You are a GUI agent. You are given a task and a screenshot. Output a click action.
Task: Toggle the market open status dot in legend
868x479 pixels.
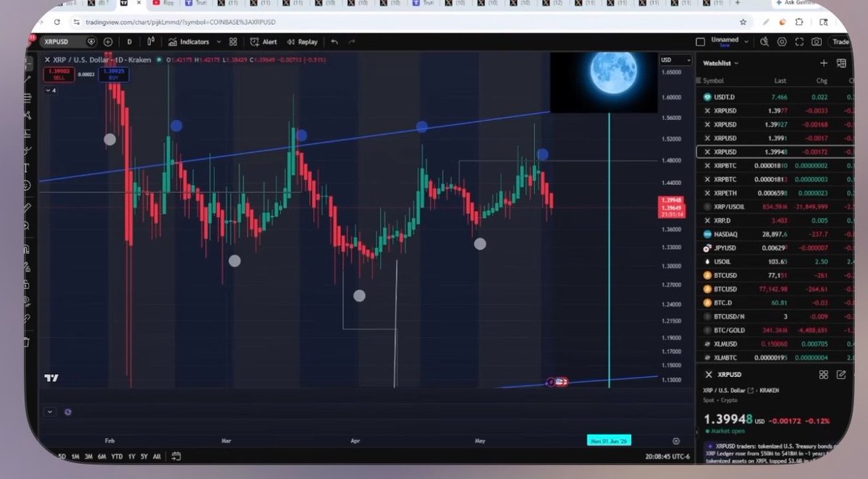(x=159, y=60)
